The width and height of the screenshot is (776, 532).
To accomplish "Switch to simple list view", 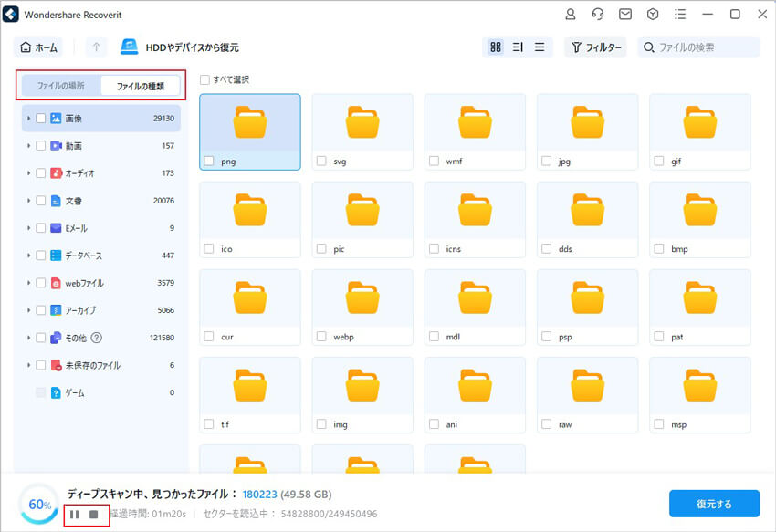I will coord(540,47).
